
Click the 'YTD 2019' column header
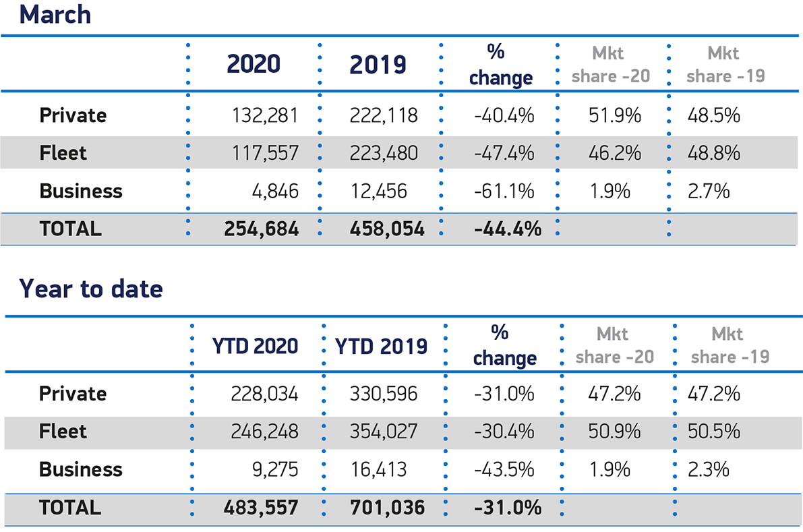(x=381, y=347)
